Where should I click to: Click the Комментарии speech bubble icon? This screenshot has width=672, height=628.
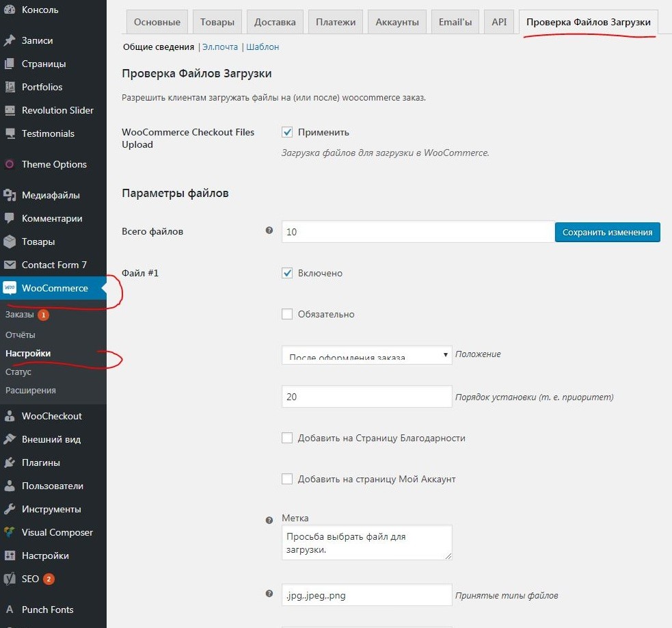click(10, 218)
